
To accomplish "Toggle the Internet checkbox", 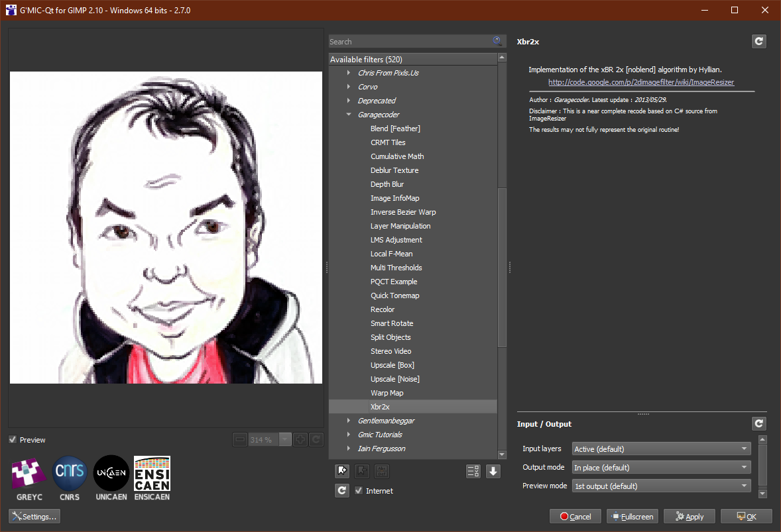I will coord(359,490).
